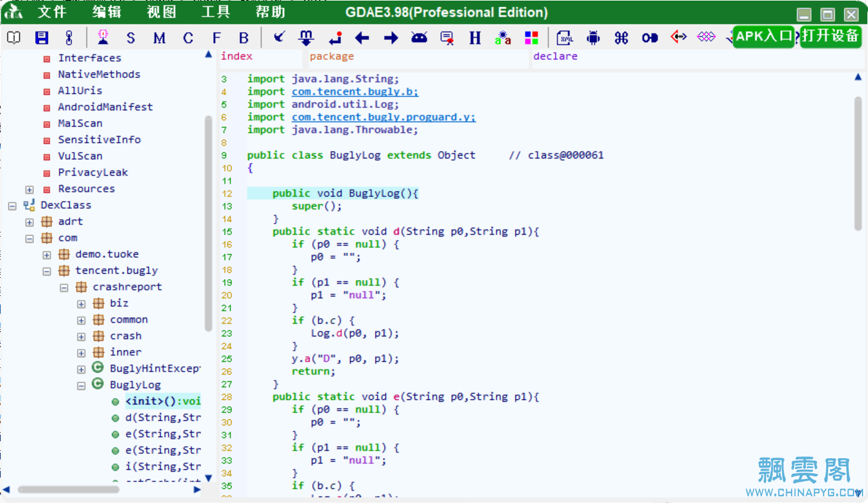Click the diagonal arrow pointer icon
Viewport: 868px width, 503px height.
279,38
